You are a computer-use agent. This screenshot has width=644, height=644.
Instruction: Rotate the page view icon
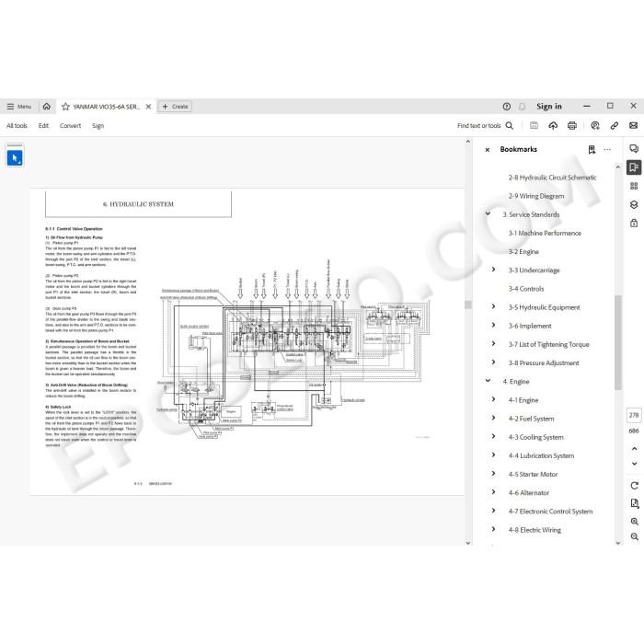[x=634, y=486]
